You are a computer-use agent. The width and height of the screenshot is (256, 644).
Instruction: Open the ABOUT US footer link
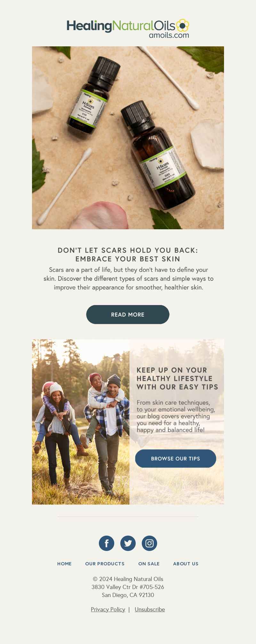(186, 564)
